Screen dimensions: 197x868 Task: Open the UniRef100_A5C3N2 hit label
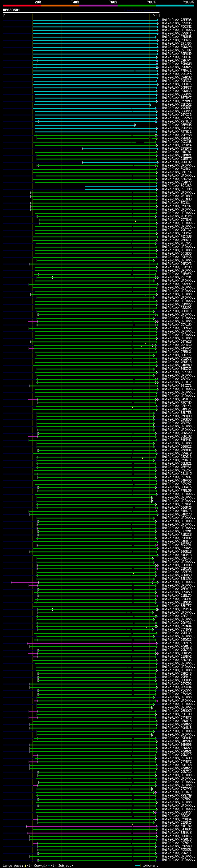pyautogui.click(x=177, y=26)
